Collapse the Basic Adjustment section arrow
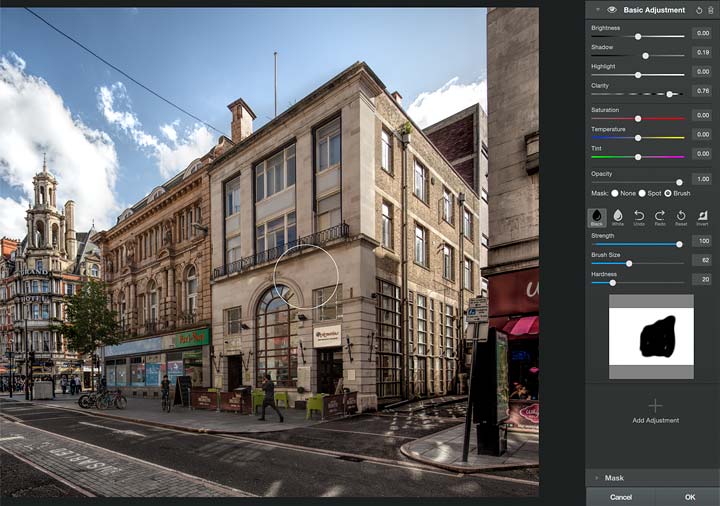Screen dimensions: 720x506 (x=598, y=10)
